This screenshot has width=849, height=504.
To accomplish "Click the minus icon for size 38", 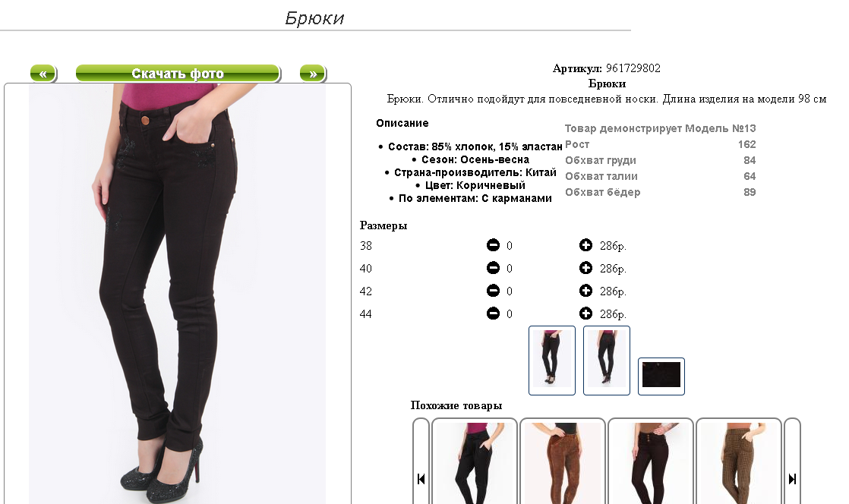I will [x=493, y=245].
